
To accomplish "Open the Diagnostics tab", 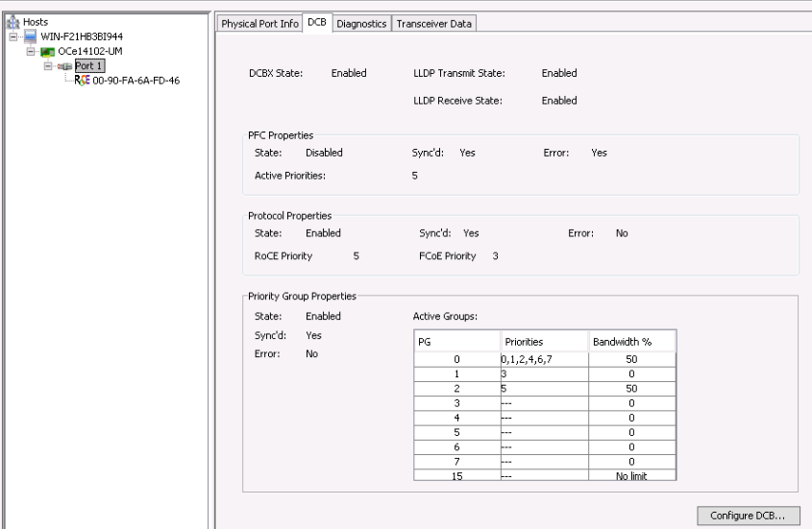I will pyautogui.click(x=361, y=23).
